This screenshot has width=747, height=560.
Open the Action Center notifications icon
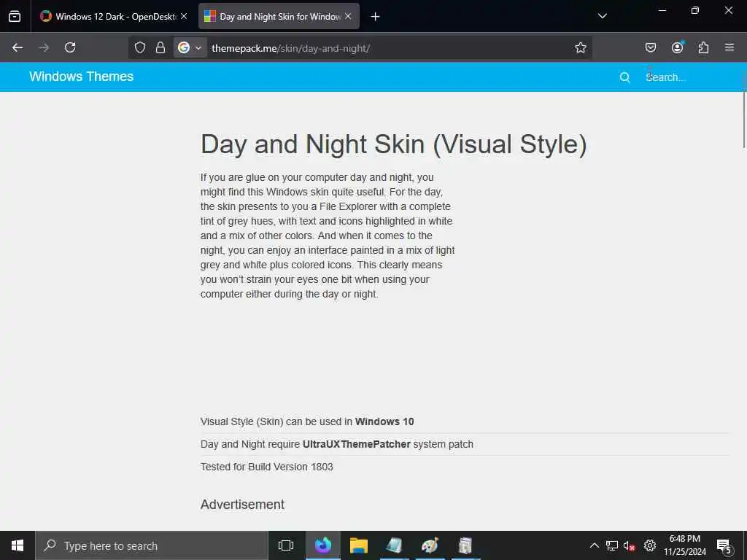pyautogui.click(x=724, y=546)
